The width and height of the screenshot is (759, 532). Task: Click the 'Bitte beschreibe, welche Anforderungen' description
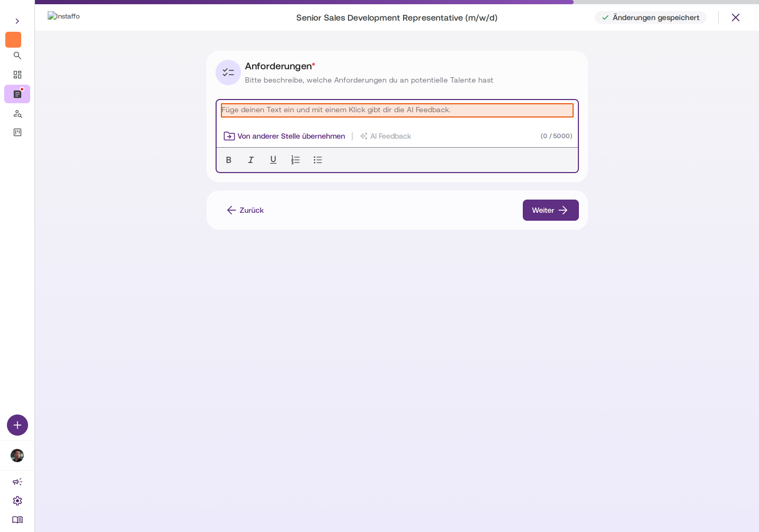[369, 80]
